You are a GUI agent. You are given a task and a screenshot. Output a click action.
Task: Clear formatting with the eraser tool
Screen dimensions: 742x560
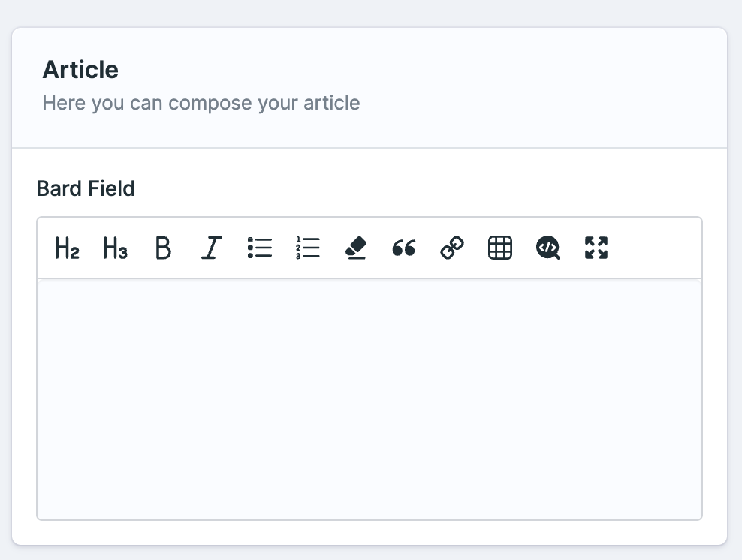(355, 248)
